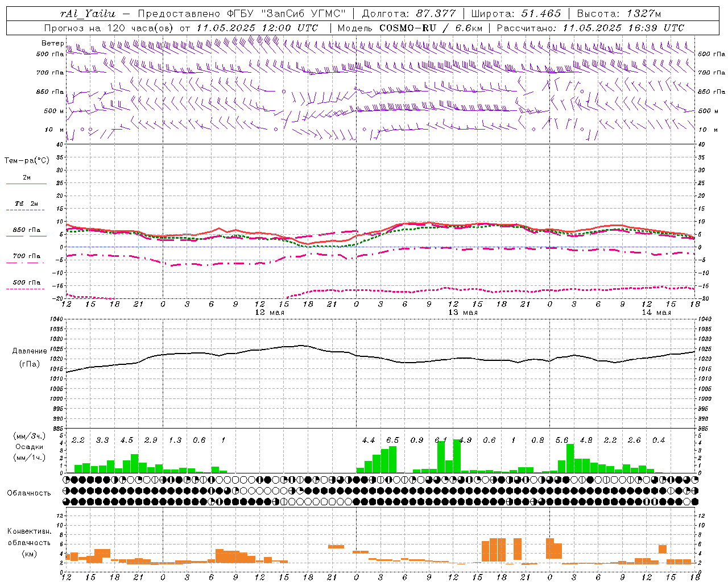Click the station name rAl_Yailu
This screenshot has width=728, height=582.
(x=88, y=14)
